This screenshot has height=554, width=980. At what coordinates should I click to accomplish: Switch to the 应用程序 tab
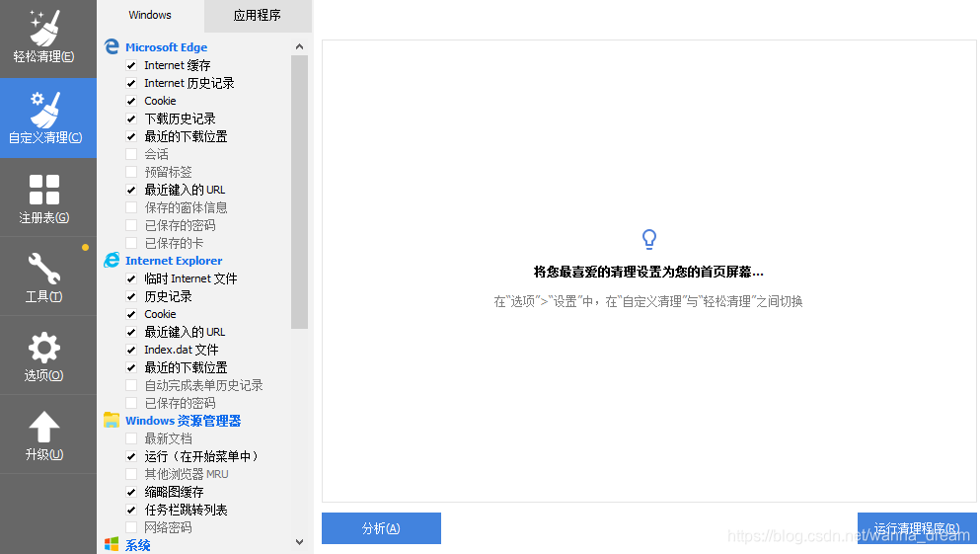pos(258,16)
